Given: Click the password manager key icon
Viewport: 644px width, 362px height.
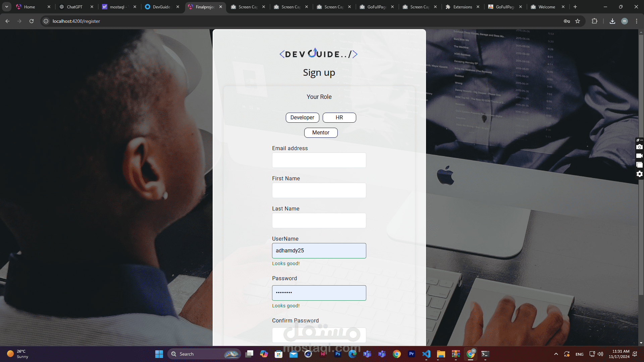Looking at the screenshot, I should click(567, 21).
